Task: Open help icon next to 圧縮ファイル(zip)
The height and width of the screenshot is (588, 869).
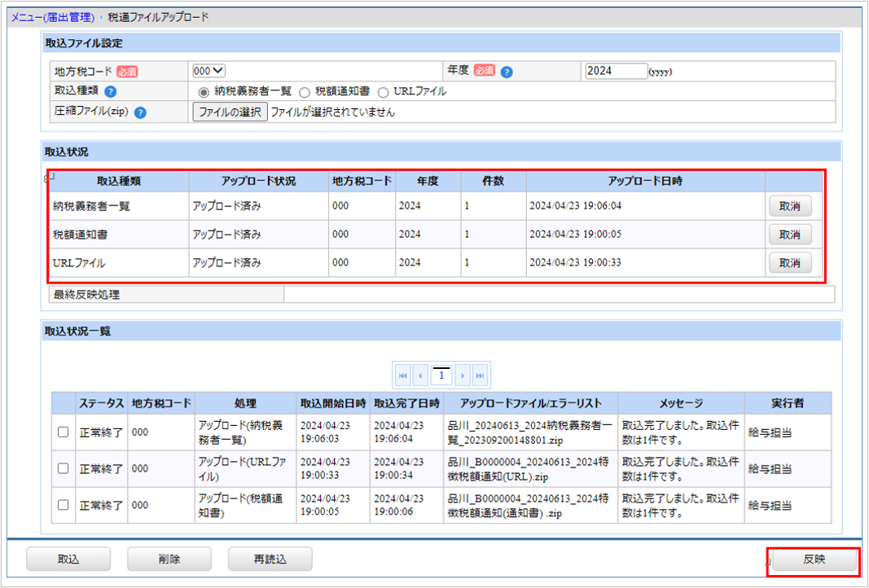Action: 140,112
